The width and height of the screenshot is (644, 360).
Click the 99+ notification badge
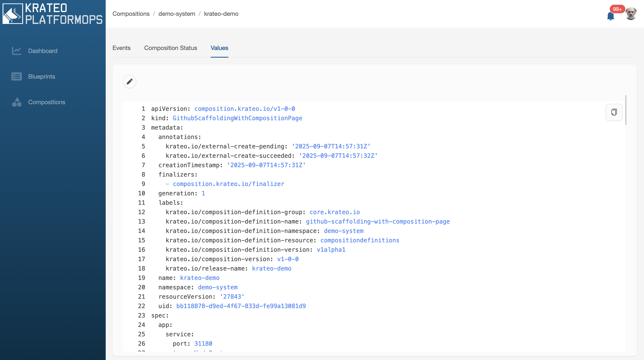coord(617,9)
